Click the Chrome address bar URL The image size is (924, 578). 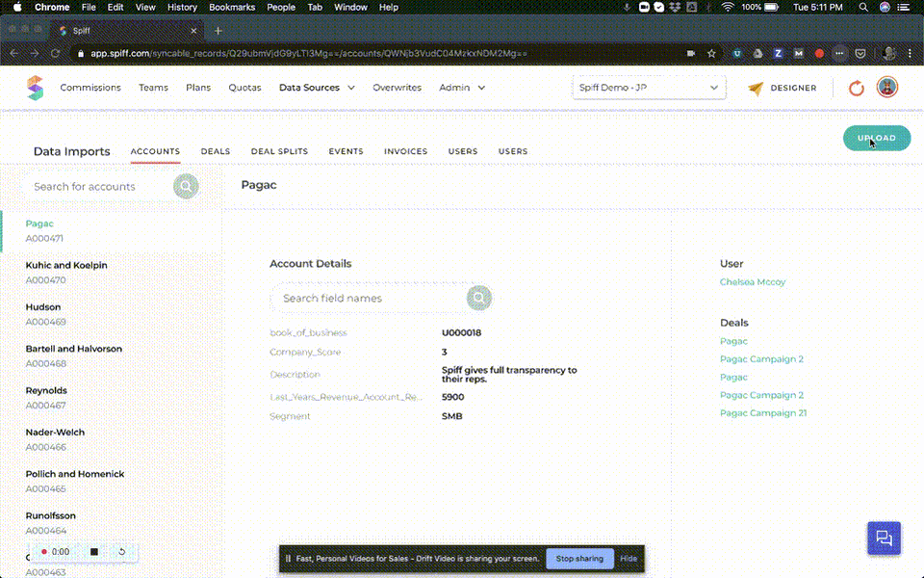(309, 53)
